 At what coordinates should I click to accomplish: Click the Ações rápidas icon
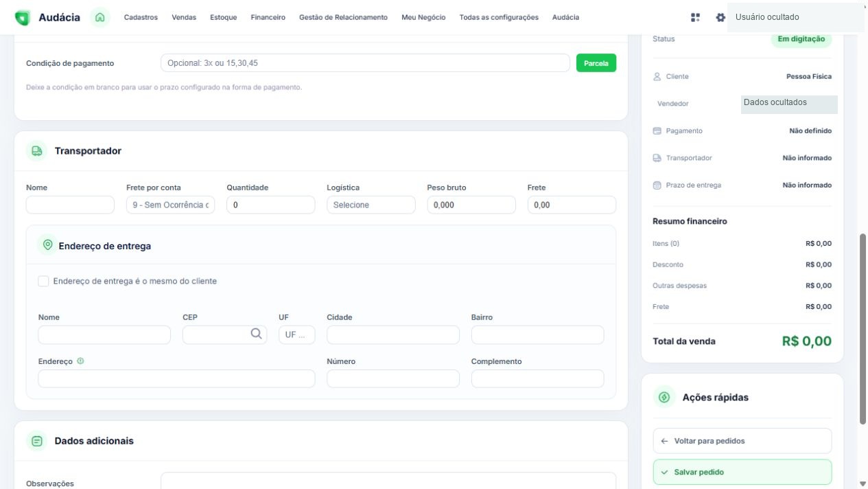click(664, 398)
